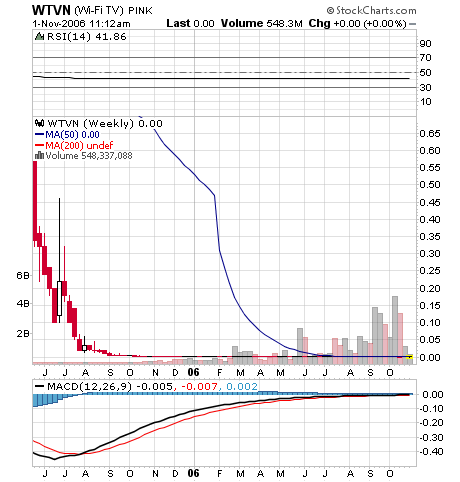Click the Volume 548.3M header value
Screen dimensions: 460x482
pos(262,23)
